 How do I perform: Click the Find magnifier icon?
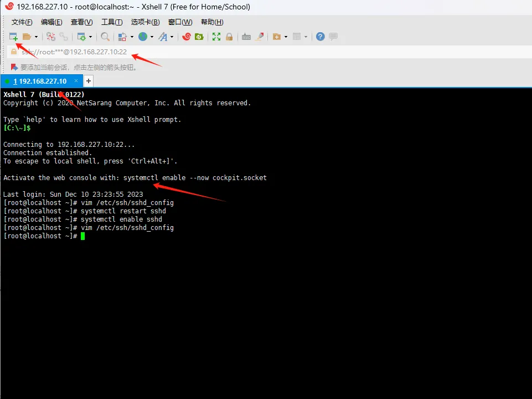105,37
